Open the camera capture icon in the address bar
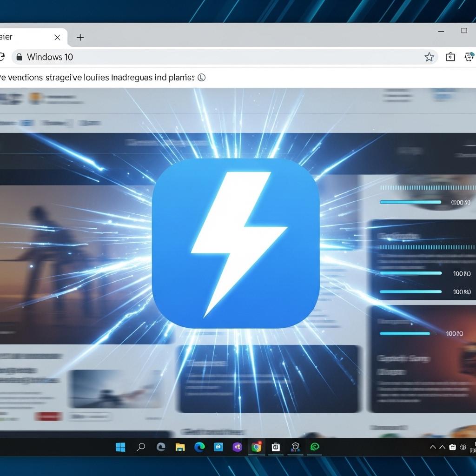Viewport: 476px width, 476px height. (450, 57)
